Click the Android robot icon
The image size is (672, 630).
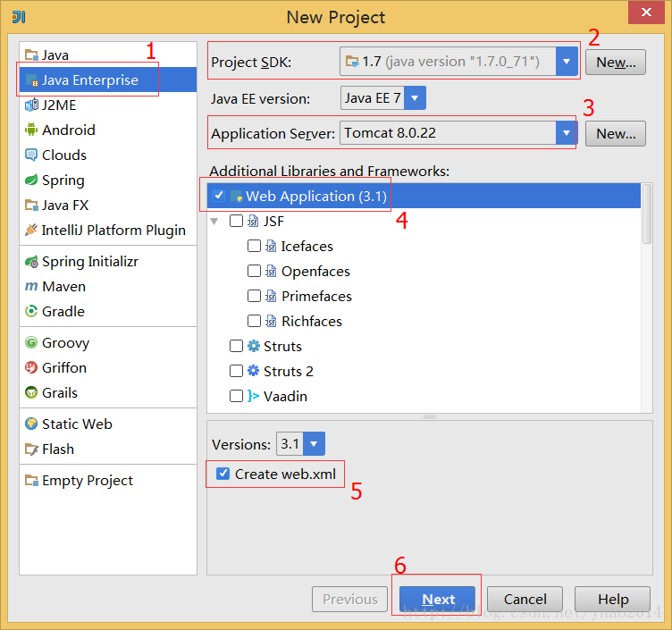click(31, 130)
